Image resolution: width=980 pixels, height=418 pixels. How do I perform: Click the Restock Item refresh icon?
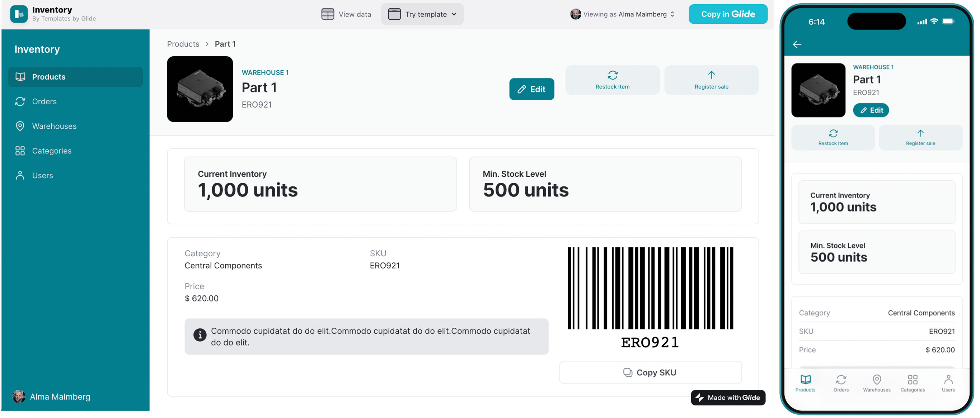click(612, 75)
